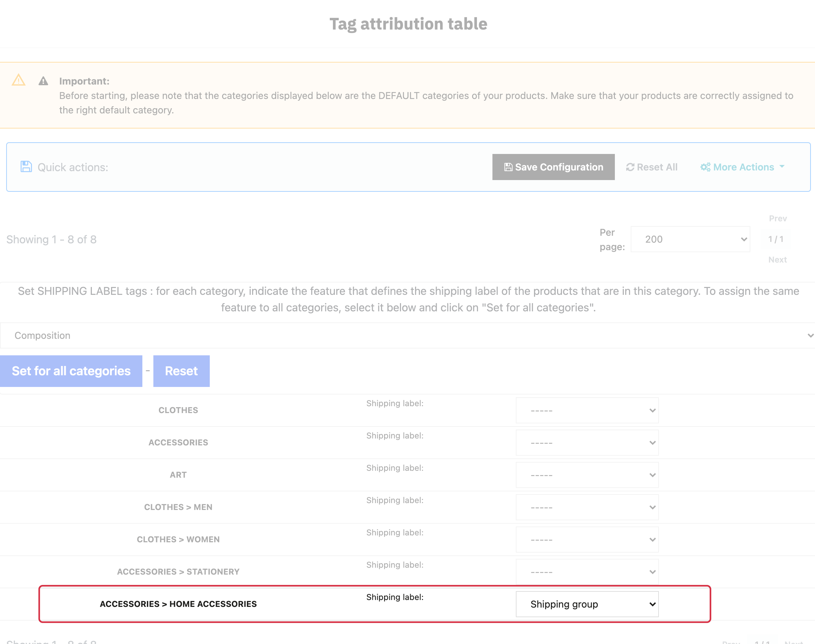Screen dimensions: 815x644
Task: Open Shipping label dropdown for ART row
Action: coord(587,475)
